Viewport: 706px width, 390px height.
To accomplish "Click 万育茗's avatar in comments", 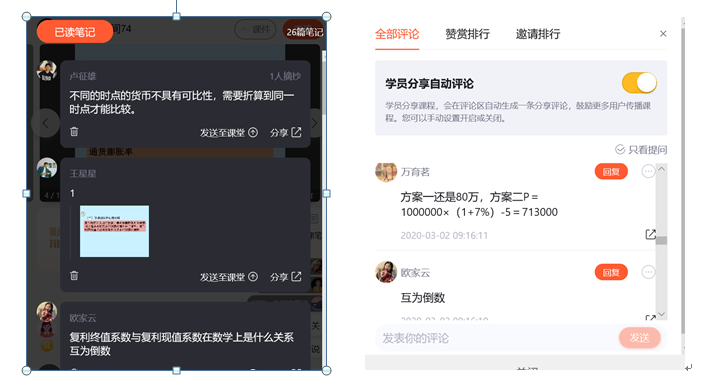I will coord(386,172).
